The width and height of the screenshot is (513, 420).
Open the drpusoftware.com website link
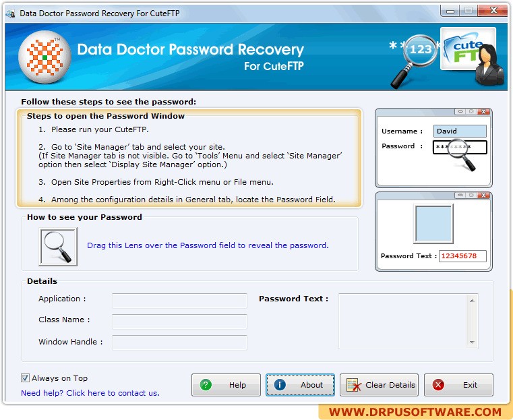(415, 412)
